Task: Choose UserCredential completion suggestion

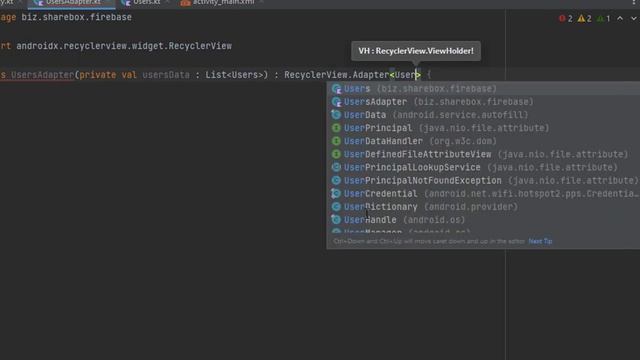Action: [483, 193]
